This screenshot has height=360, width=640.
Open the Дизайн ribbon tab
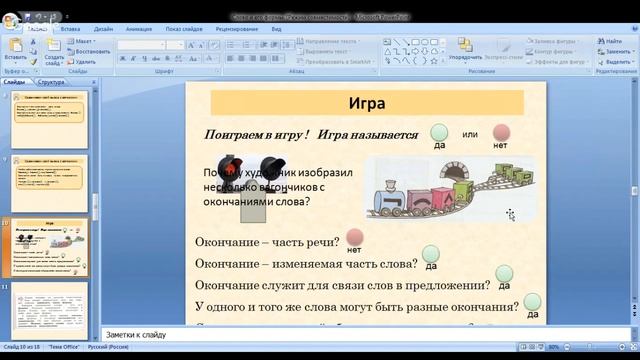pyautogui.click(x=103, y=29)
